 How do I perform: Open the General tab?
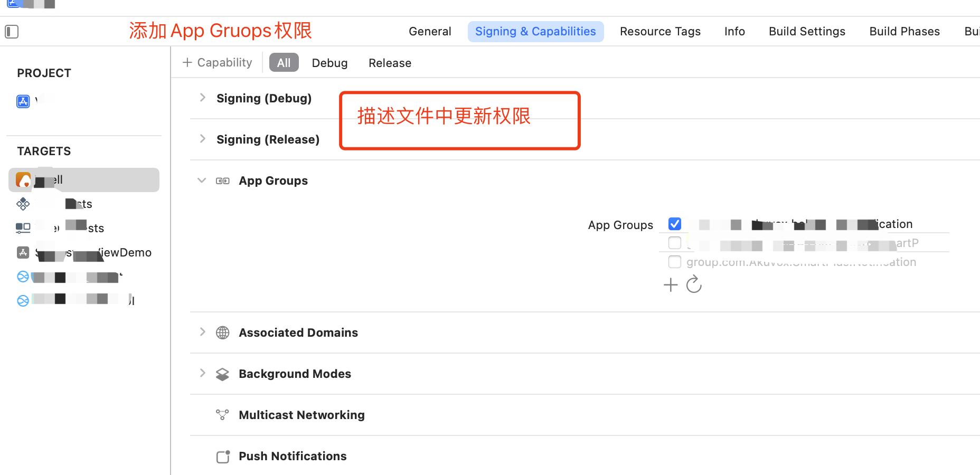(430, 32)
